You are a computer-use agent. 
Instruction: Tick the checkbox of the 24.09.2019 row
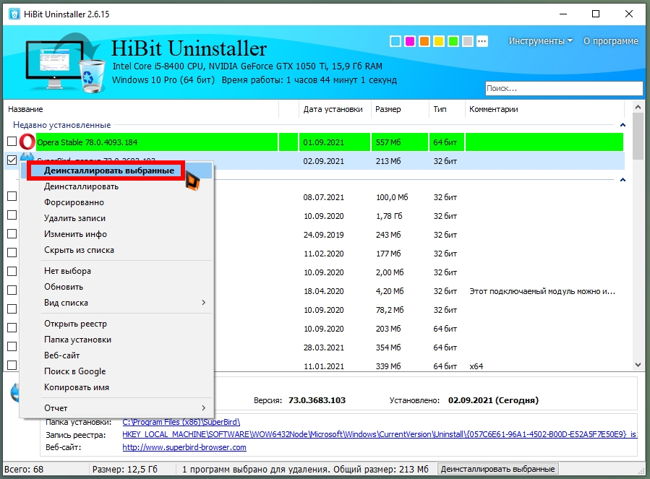12,234
